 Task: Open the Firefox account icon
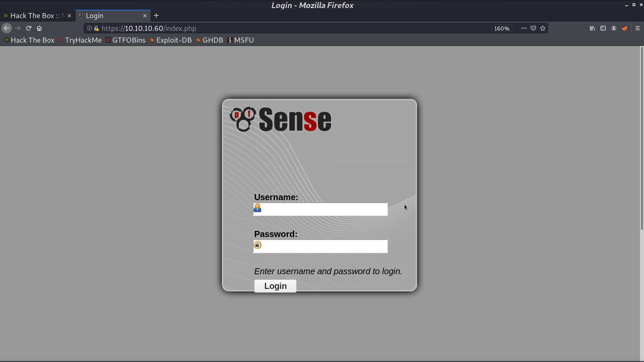tap(614, 28)
